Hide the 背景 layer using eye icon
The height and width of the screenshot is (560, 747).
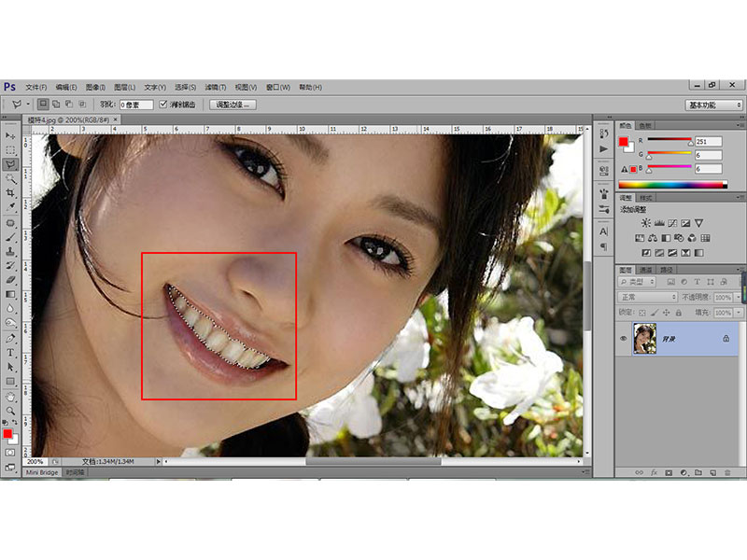pyautogui.click(x=623, y=339)
